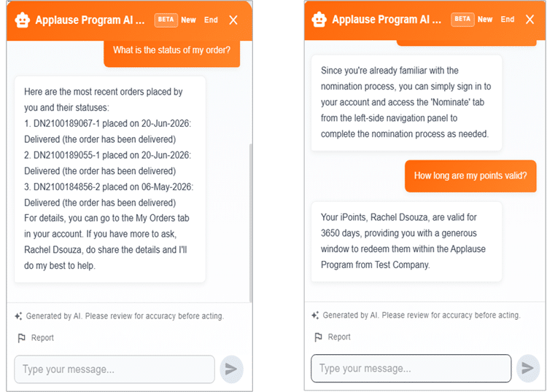Close the left Applause Program chat window
547x392 pixels.
(x=233, y=20)
